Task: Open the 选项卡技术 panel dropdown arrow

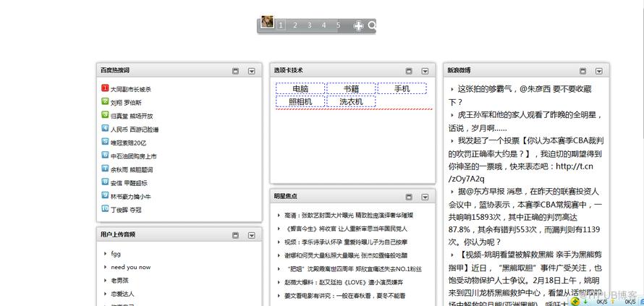Action: pyautogui.click(x=425, y=71)
